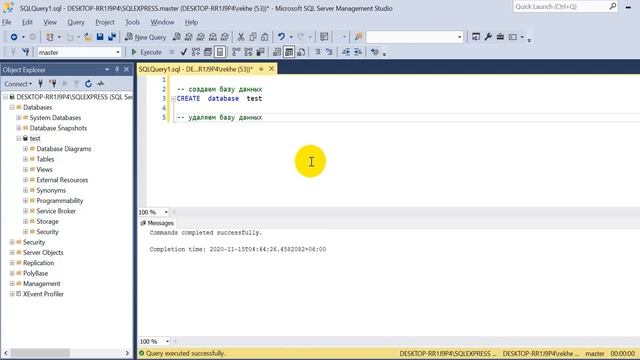Image resolution: width=640 pixels, height=360 pixels.
Task: Click the Execute button
Action: (x=146, y=52)
